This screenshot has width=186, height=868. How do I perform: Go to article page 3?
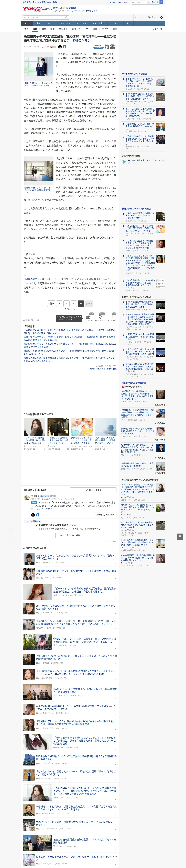coord(59,304)
